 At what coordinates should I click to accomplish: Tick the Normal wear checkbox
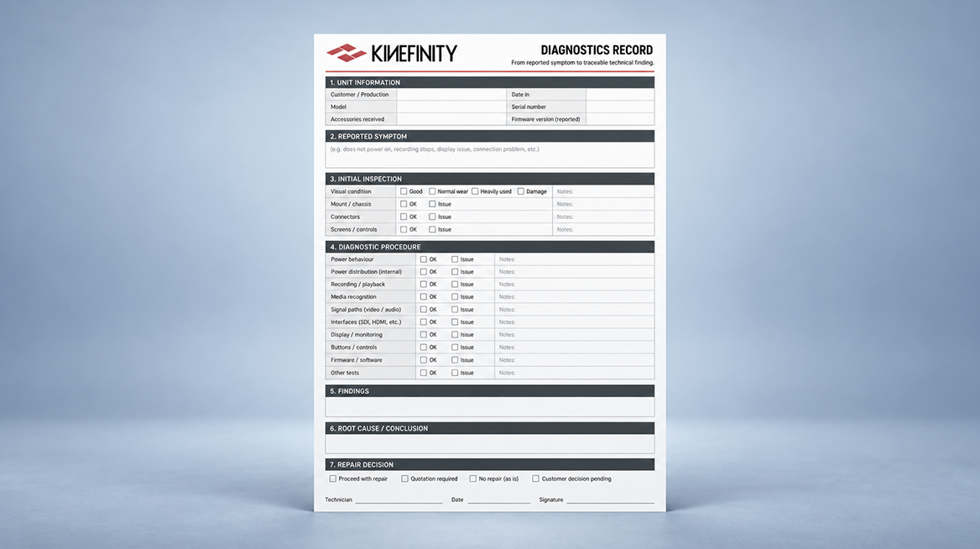(x=432, y=191)
